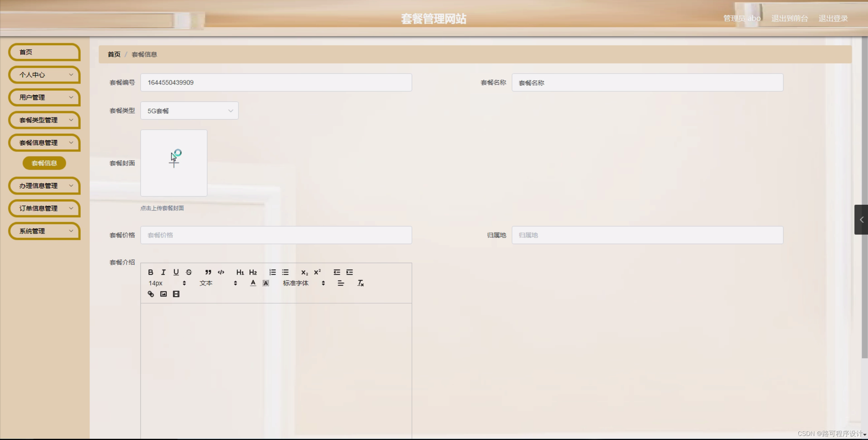Click the insert image icon

164,294
